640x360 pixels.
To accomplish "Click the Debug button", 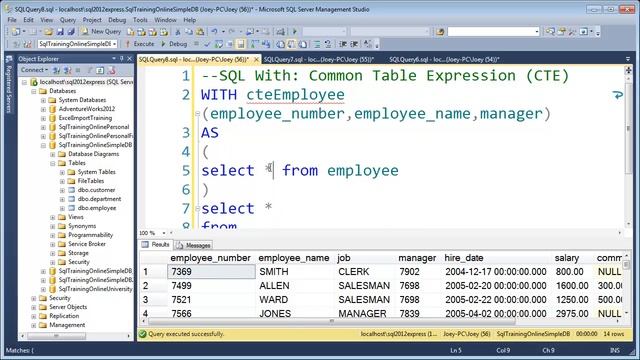I will pos(174,44).
